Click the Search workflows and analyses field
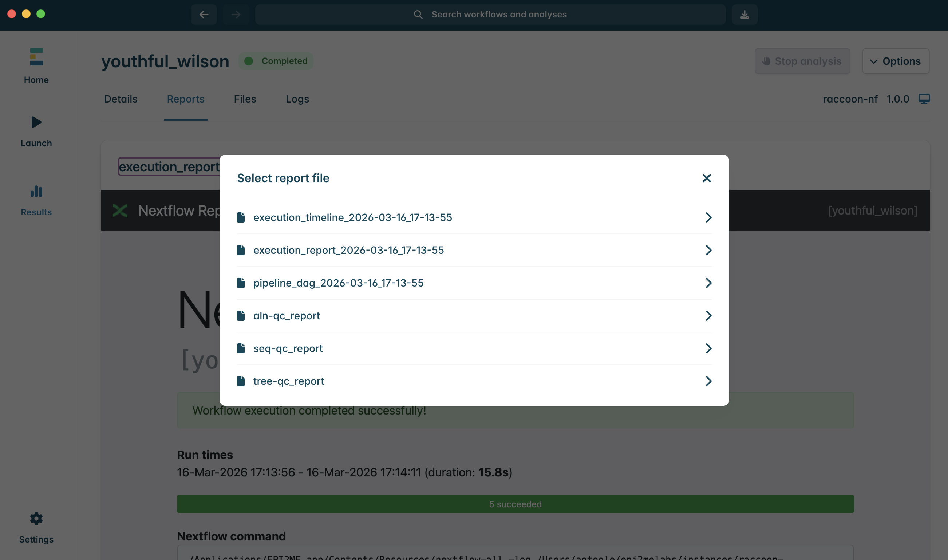This screenshot has width=948, height=560. pyautogui.click(x=490, y=14)
